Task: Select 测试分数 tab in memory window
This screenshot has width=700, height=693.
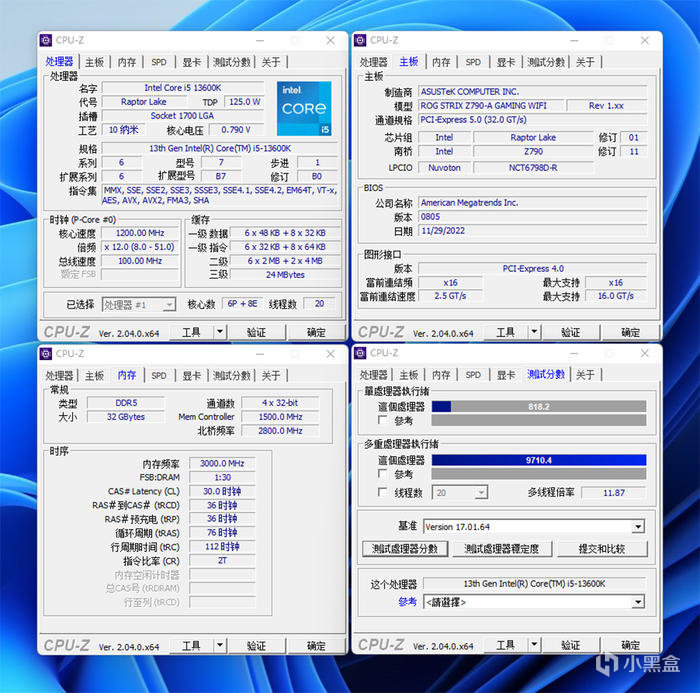Action: (x=232, y=376)
